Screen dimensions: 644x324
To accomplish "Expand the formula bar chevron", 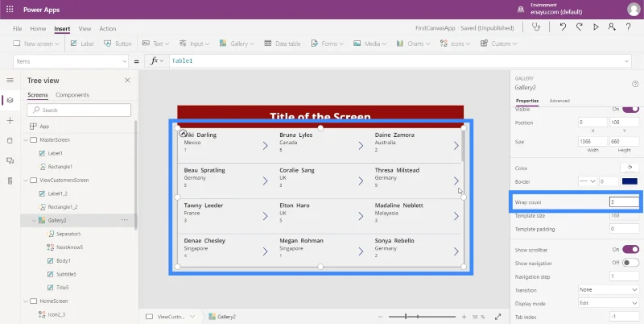I will (627, 61).
